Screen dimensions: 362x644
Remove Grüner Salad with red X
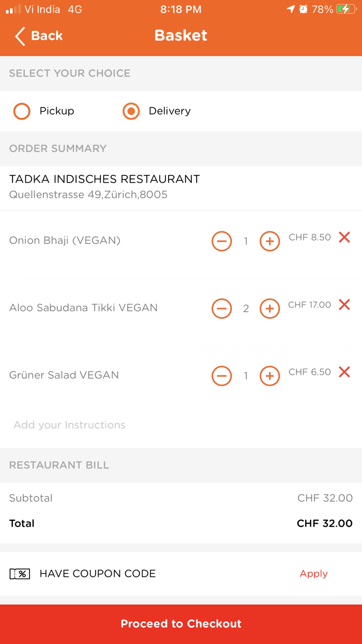coord(344,372)
